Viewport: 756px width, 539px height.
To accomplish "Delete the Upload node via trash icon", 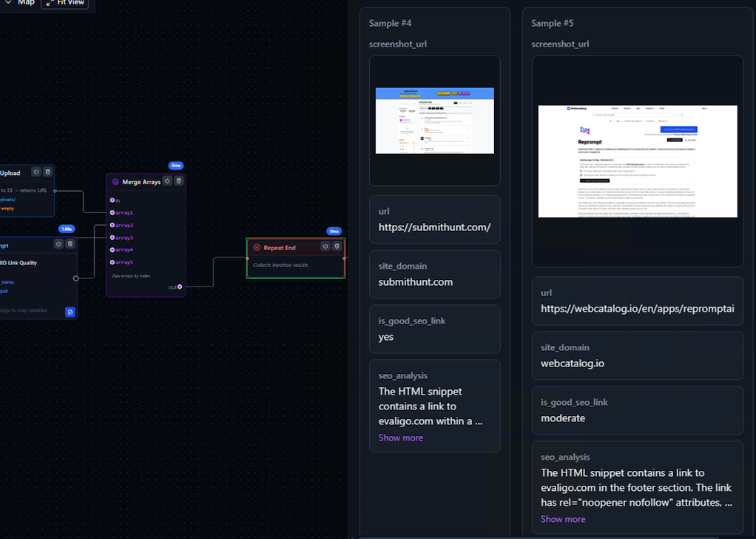I will pos(47,172).
